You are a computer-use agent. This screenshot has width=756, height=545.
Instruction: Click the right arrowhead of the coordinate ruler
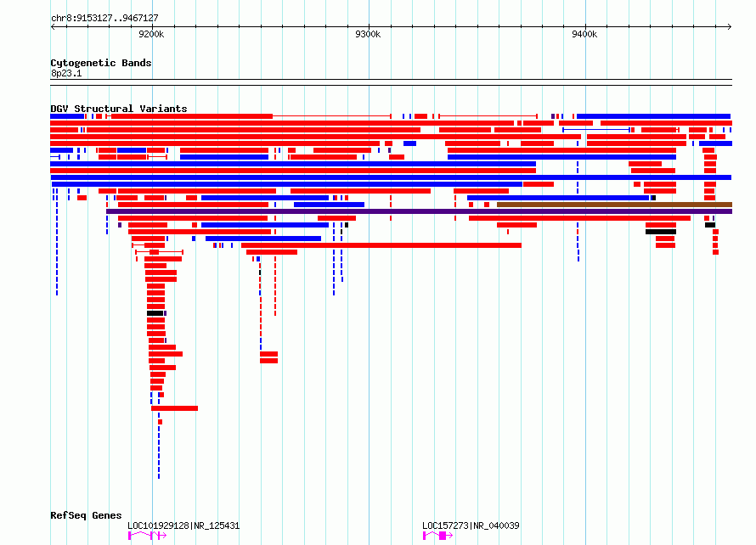point(729,27)
